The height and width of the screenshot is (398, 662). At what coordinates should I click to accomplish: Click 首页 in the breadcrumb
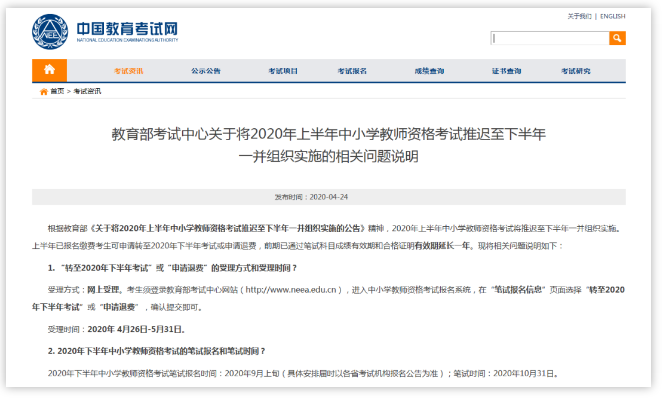pos(57,91)
